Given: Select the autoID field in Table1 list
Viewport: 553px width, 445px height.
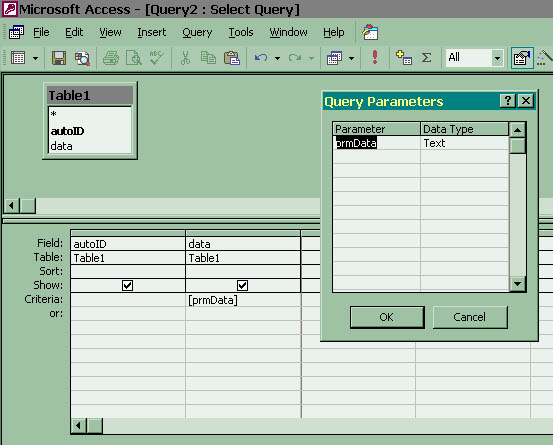Looking at the screenshot, I should click(x=90, y=131).
